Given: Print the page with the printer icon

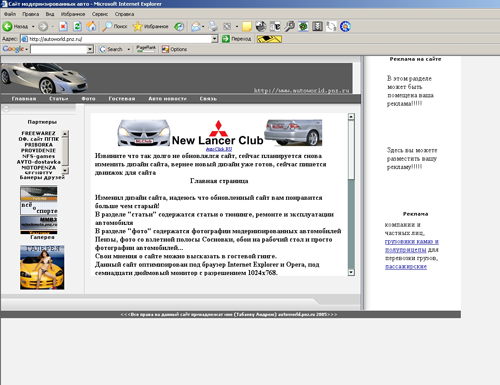Looking at the screenshot, I should point(213,26).
